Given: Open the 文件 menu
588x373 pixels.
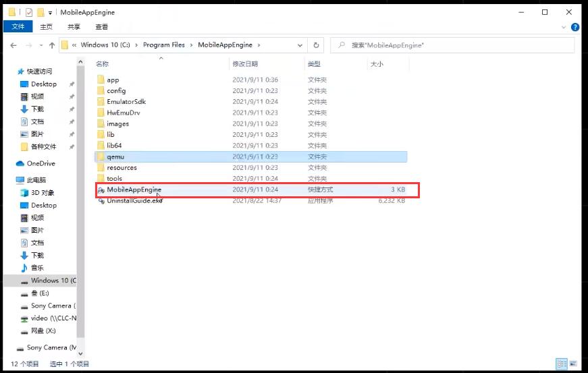Looking at the screenshot, I should 18,27.
